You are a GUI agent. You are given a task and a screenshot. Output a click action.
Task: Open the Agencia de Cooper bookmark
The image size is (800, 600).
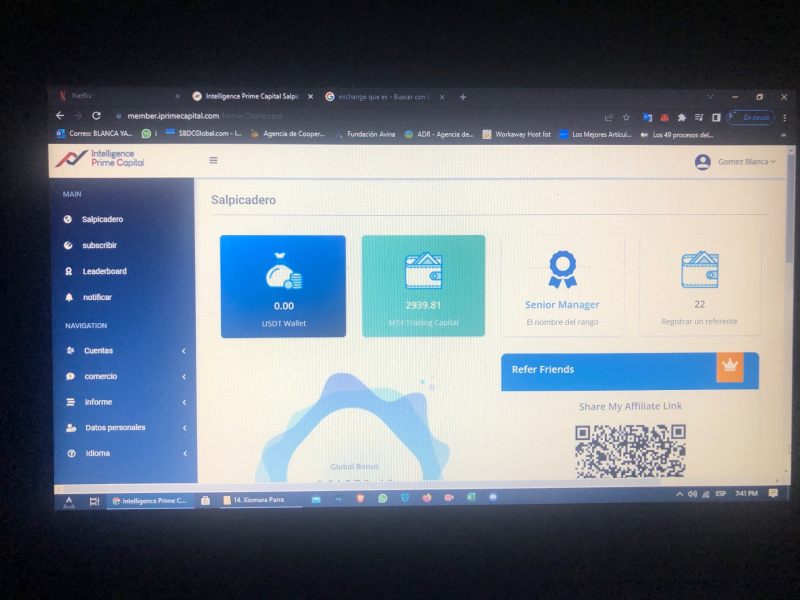coord(288,134)
